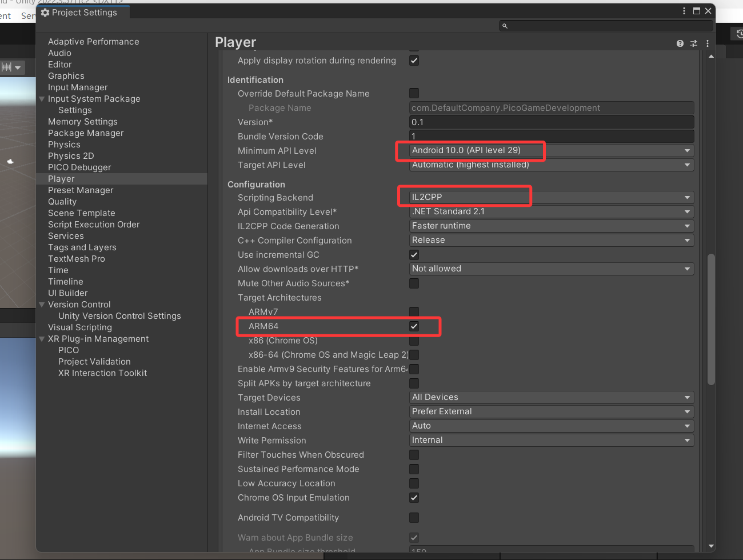Enable Low Accuracy Location checkbox
This screenshot has height=560, width=743.
coord(414,483)
